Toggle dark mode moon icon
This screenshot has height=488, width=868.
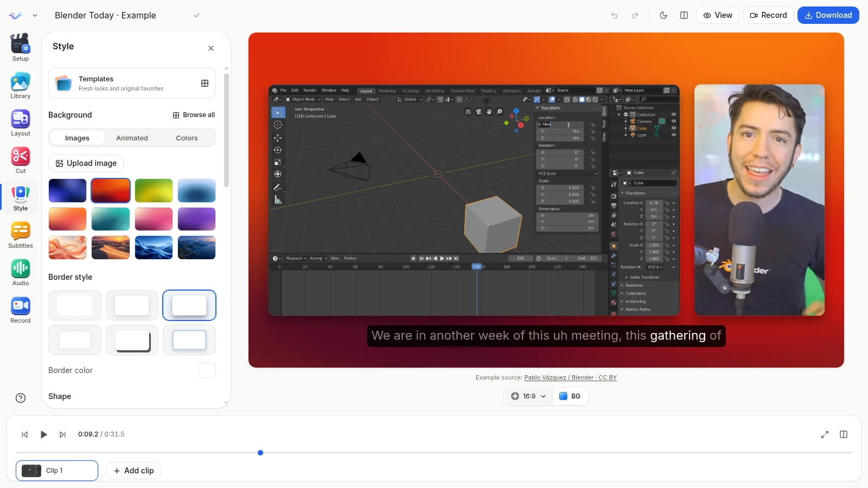[663, 15]
